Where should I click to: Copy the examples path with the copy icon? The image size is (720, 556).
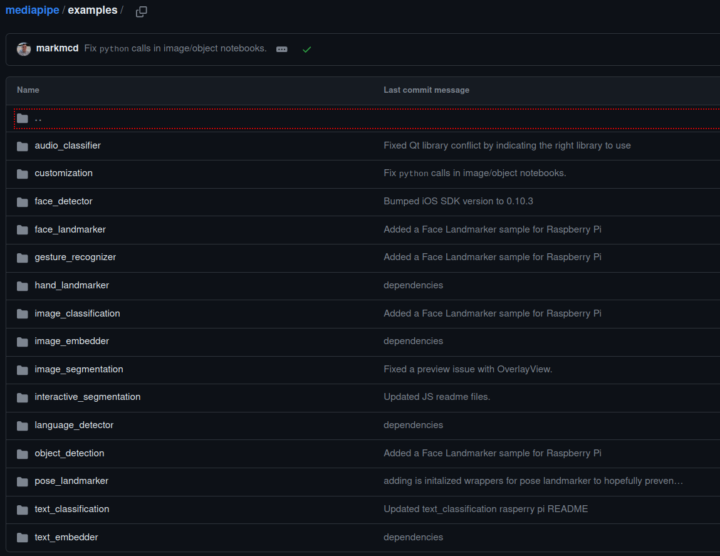(x=141, y=11)
